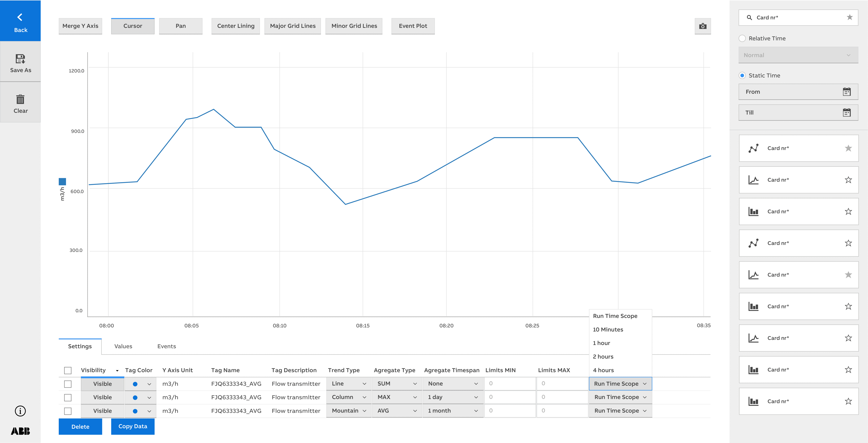The width and height of the screenshot is (868, 443).
Task: Choose 10 Minutes from the scope list
Action: pyautogui.click(x=608, y=329)
